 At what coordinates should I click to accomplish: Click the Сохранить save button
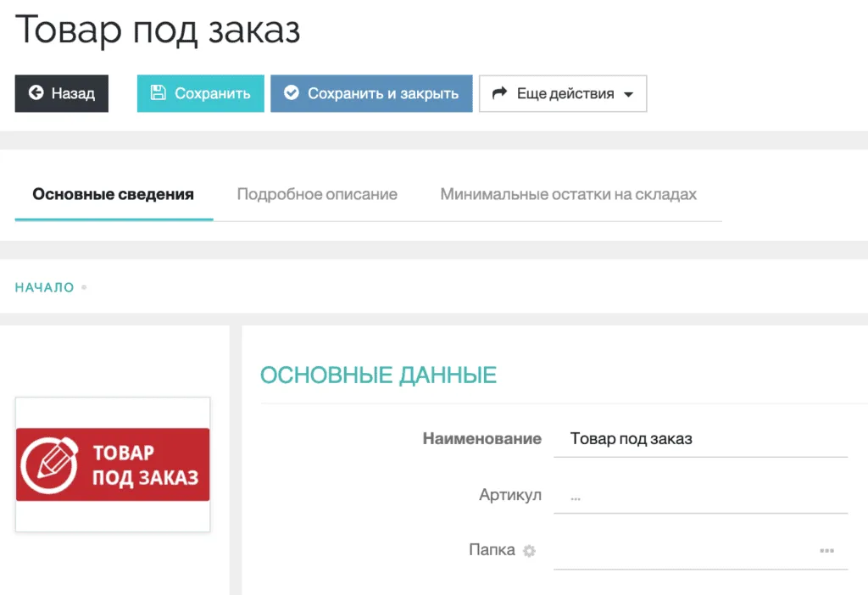(200, 93)
